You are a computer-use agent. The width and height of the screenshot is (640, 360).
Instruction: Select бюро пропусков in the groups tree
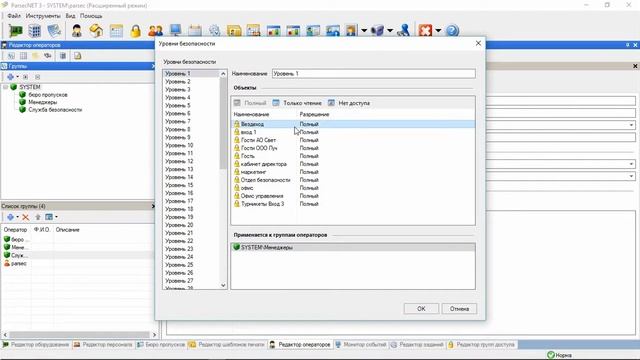tap(48, 95)
